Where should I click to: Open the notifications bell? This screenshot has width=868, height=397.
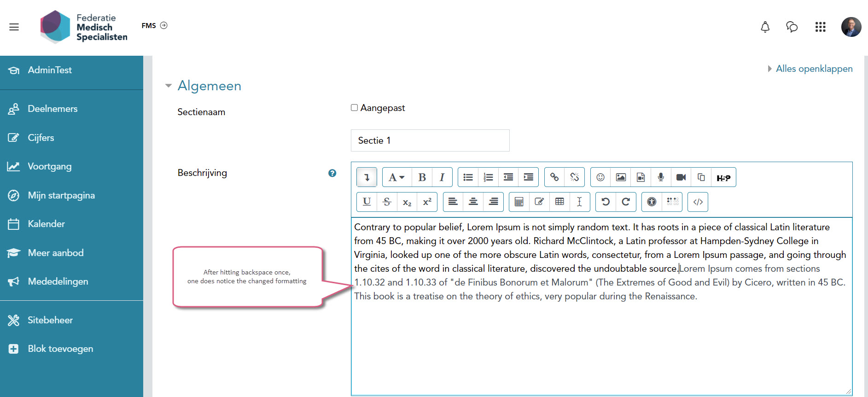765,27
